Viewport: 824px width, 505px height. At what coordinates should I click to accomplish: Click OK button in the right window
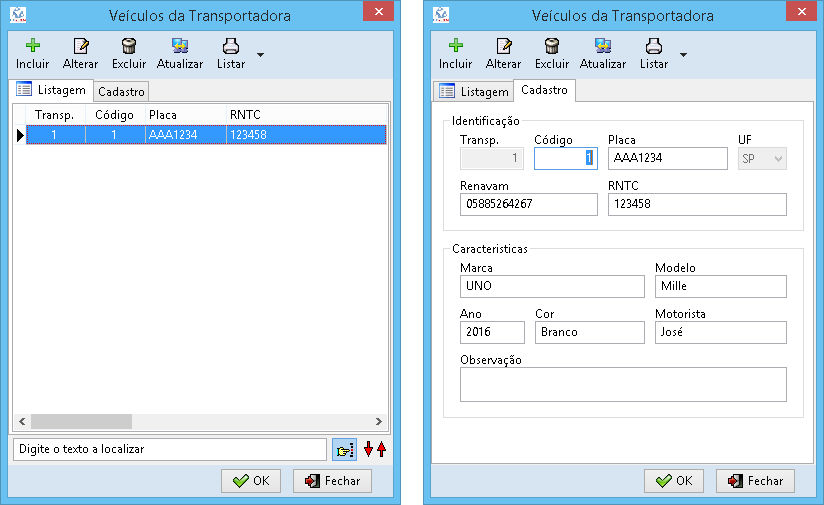[674, 481]
